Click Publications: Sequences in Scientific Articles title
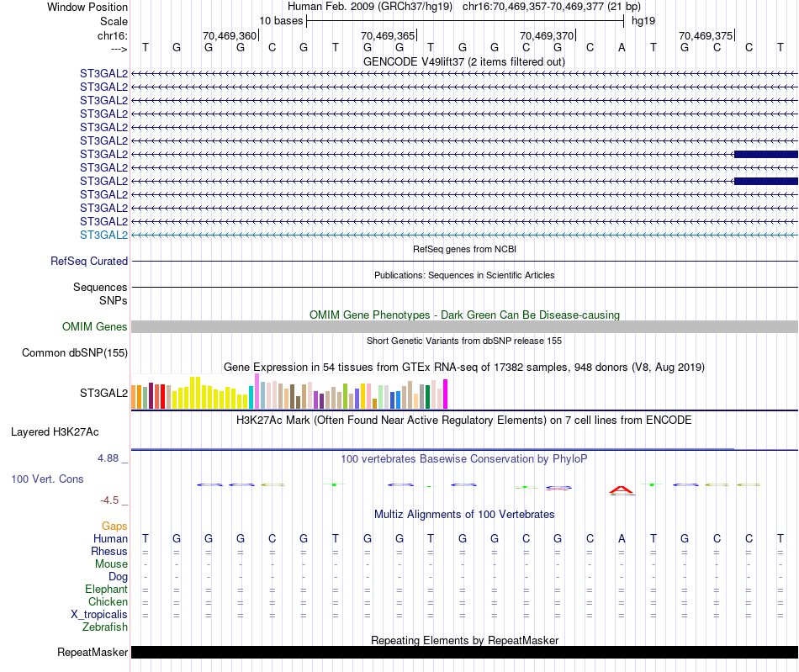 pos(464,275)
